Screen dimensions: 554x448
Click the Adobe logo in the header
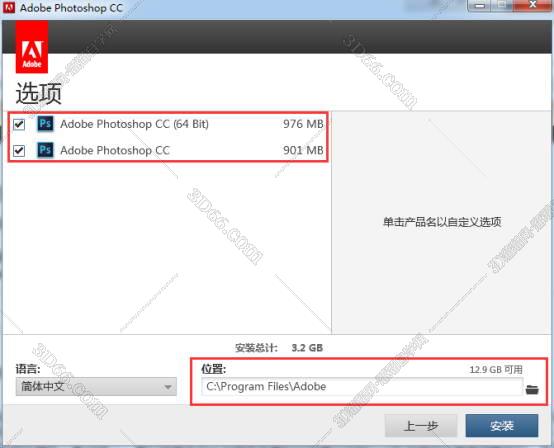(x=32, y=47)
